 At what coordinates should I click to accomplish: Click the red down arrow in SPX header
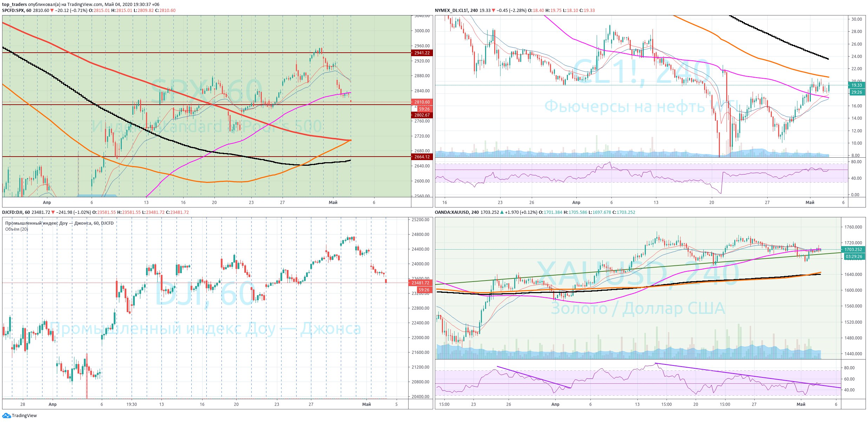(x=52, y=11)
